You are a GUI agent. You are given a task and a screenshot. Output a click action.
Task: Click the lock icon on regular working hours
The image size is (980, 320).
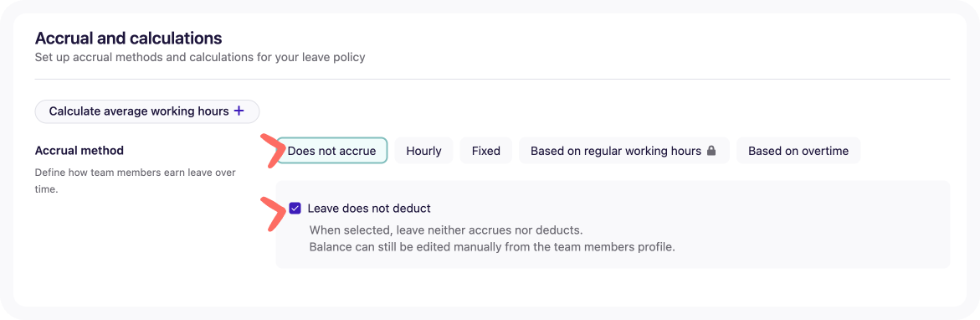711,151
